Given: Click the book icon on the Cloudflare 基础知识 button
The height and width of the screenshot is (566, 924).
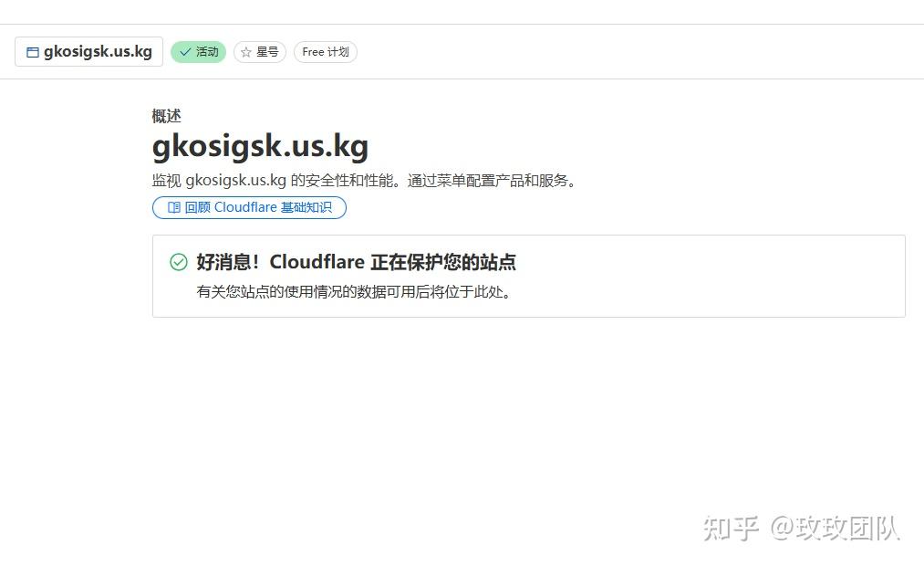Looking at the screenshot, I should pyautogui.click(x=173, y=207).
